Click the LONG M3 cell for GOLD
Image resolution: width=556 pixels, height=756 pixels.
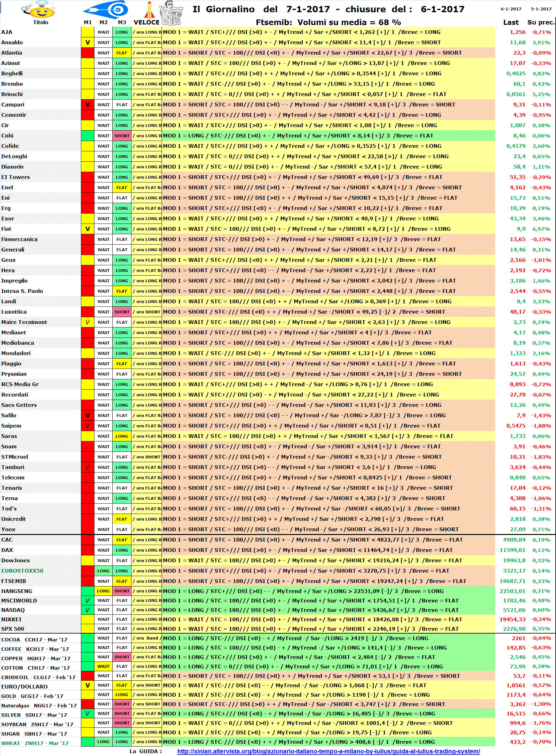coord(122,695)
